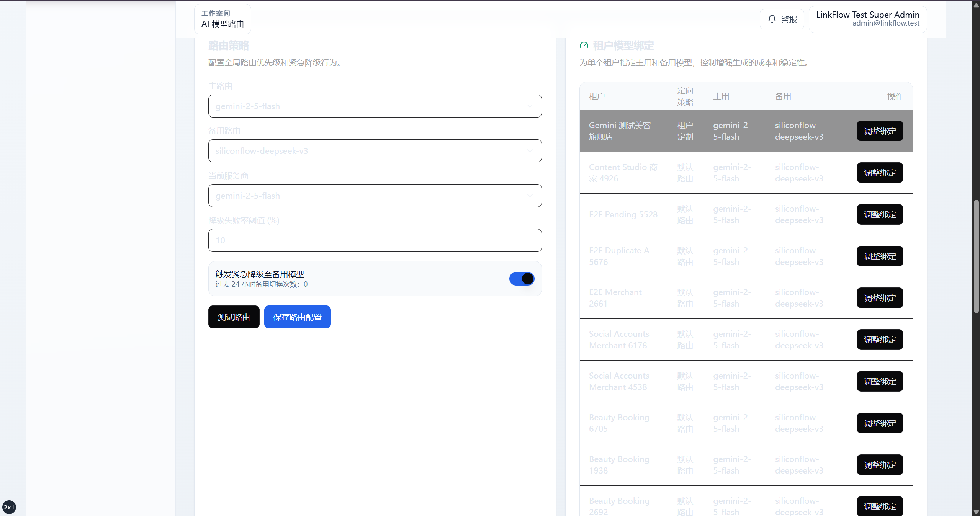
Task: Click the 备用 column header
Action: [x=783, y=96]
